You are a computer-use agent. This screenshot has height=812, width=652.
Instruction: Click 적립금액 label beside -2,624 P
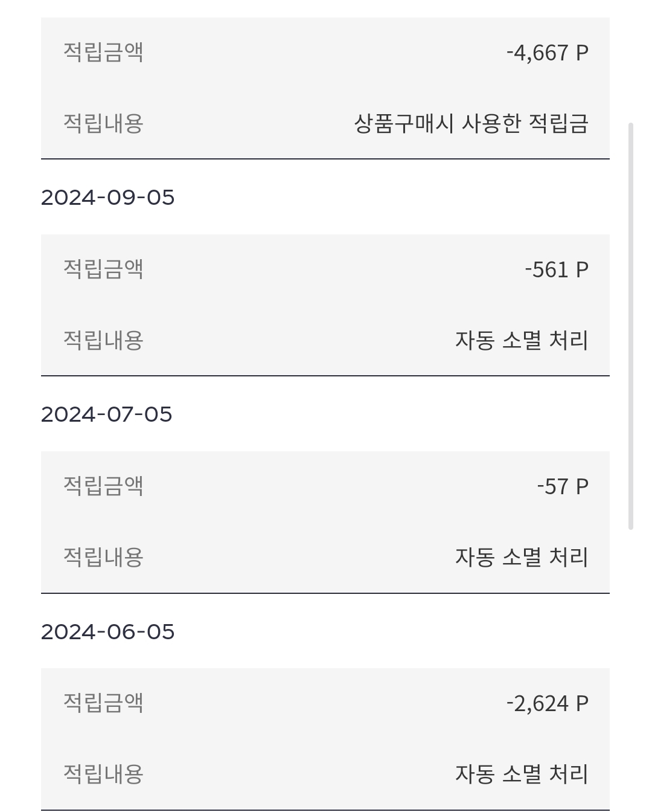pyautogui.click(x=103, y=703)
